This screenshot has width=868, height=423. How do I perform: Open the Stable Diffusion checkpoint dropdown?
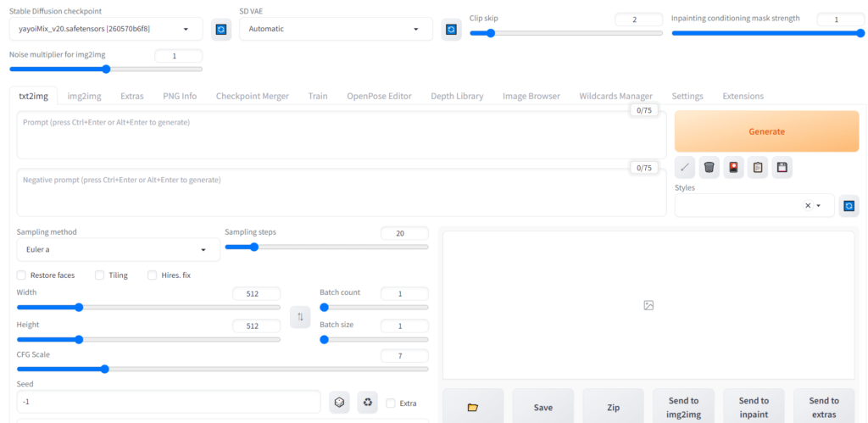(x=106, y=29)
